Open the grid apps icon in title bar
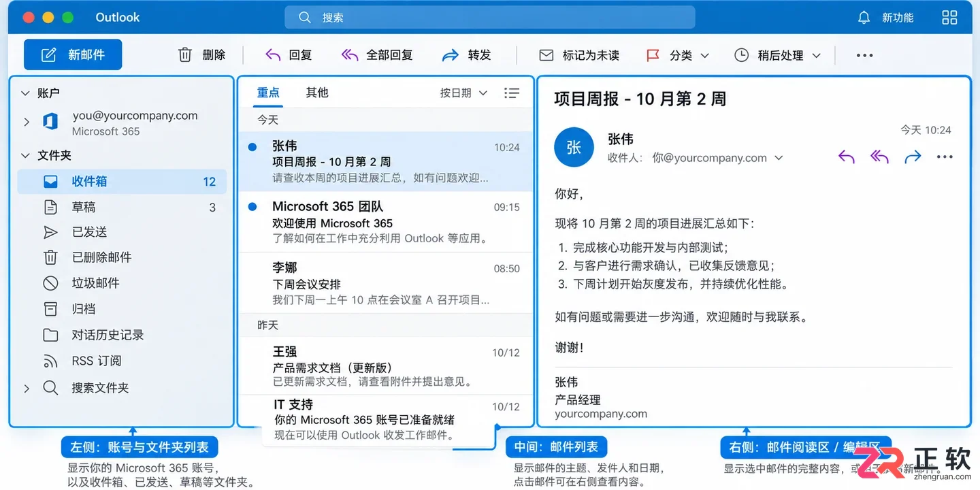Screen dimensions: 980x490 point(949,18)
